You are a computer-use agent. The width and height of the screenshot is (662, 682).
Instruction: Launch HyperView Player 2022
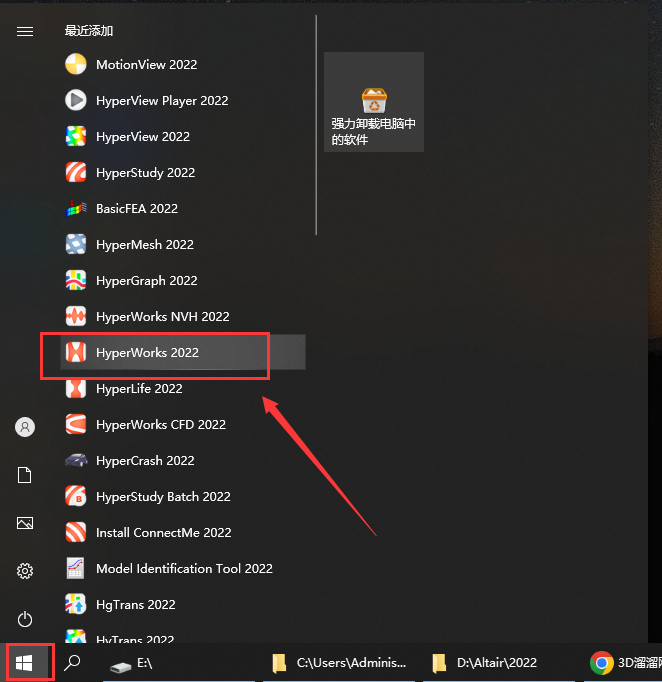161,101
